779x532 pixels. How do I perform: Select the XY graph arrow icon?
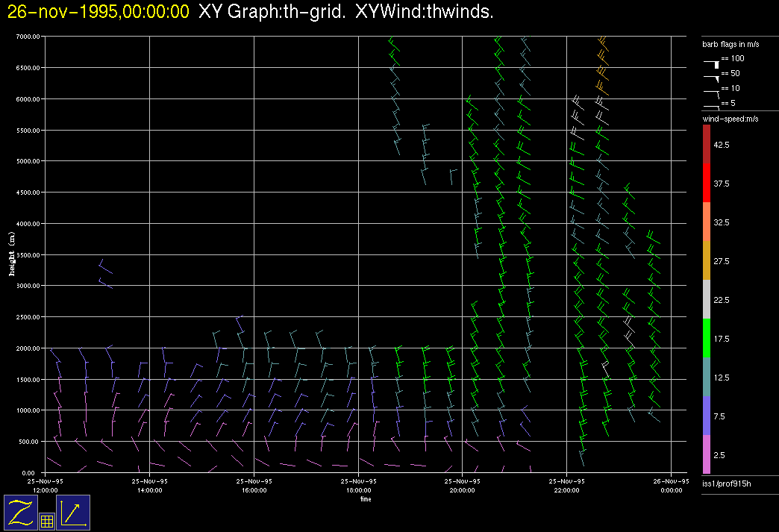pos(73,512)
